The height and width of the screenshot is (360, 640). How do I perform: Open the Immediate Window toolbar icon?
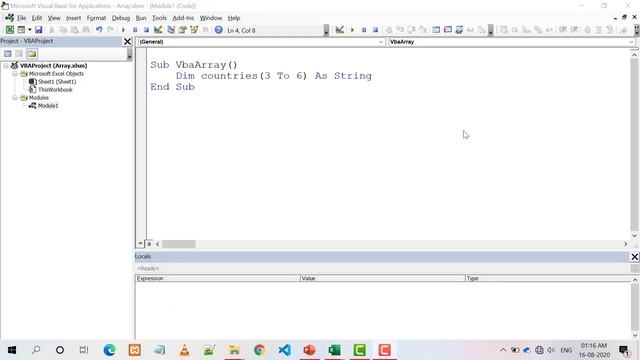coord(448,30)
